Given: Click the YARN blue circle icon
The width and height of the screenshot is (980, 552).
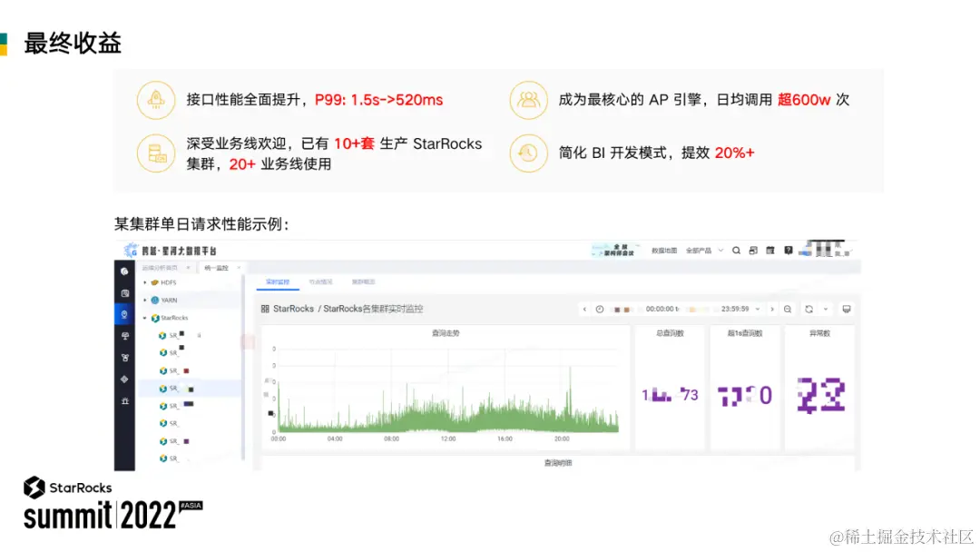Looking at the screenshot, I should (x=154, y=301).
